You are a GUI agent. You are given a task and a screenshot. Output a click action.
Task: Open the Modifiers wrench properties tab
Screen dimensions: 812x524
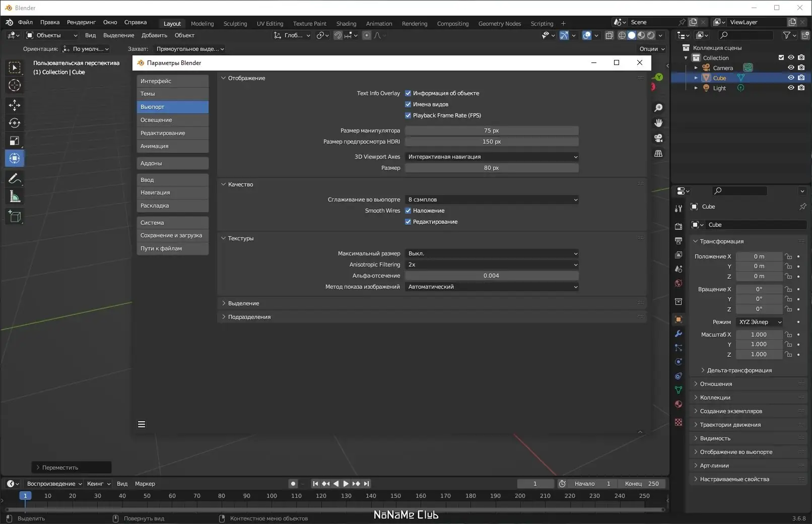click(679, 334)
